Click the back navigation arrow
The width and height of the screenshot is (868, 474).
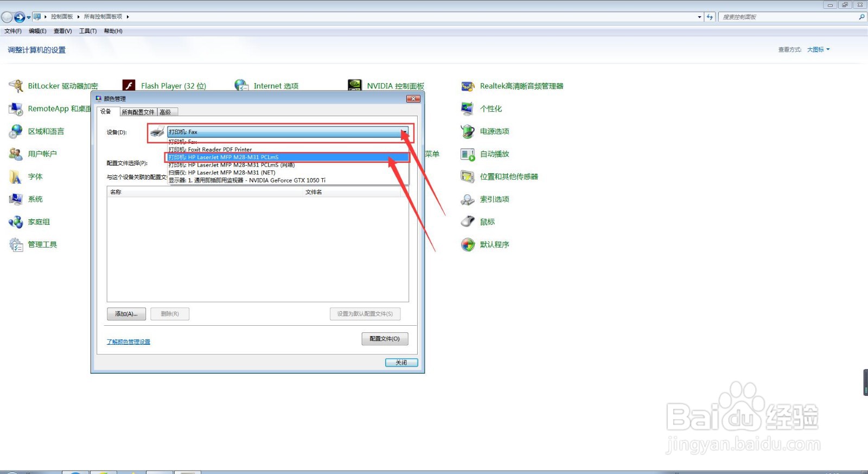7,17
